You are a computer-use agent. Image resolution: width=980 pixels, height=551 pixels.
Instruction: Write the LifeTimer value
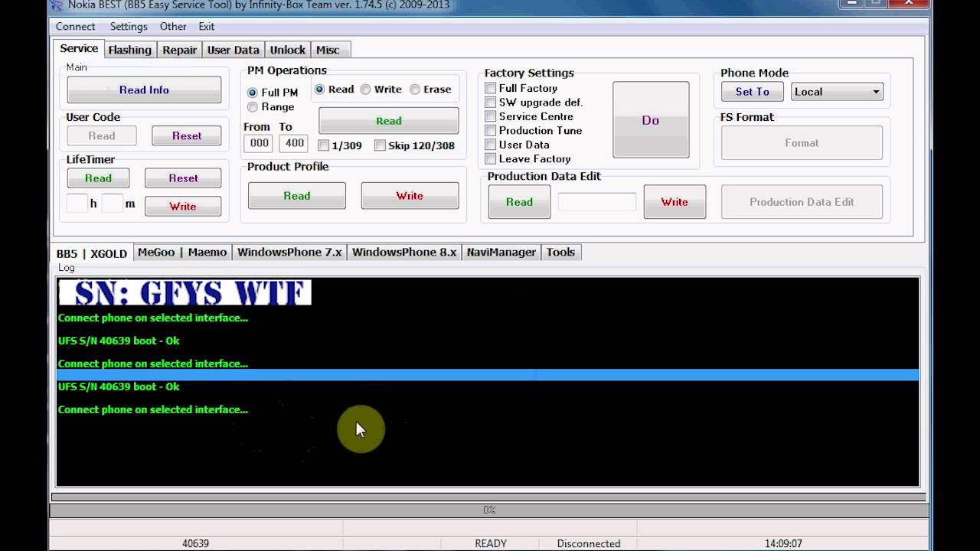(x=183, y=207)
